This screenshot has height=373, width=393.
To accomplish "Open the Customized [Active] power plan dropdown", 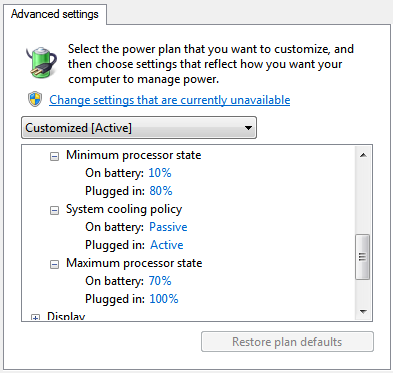I will 139,128.
